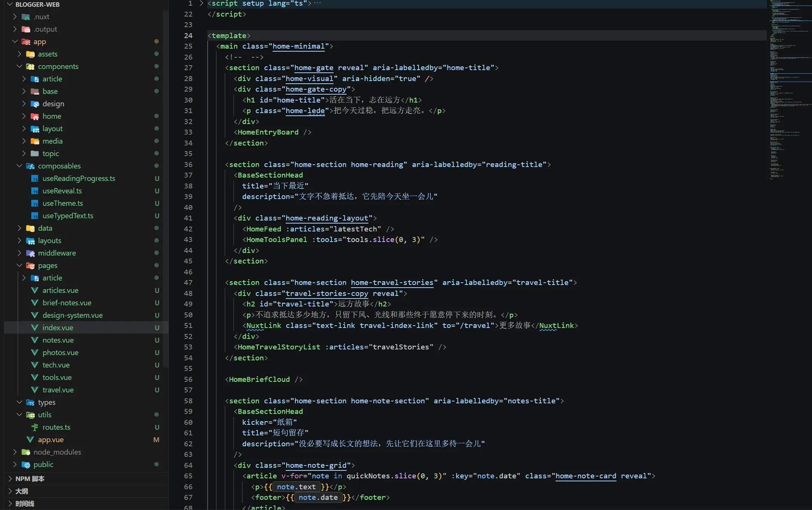Screen dimensions: 812x510
Task: Collapse the composables folder chevron
Action: point(19,166)
